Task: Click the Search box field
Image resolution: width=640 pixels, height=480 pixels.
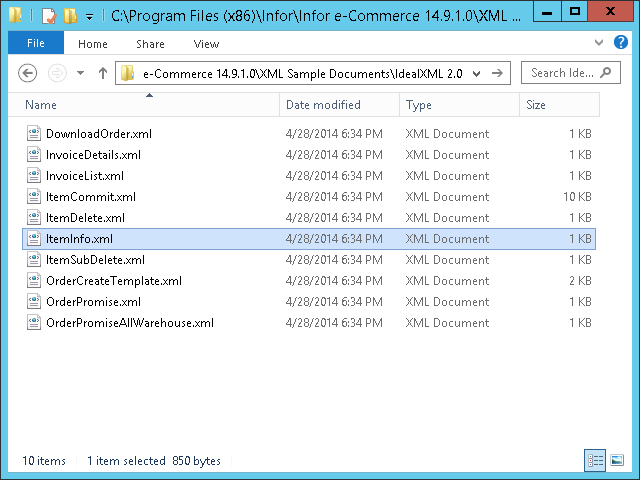Action: pyautogui.click(x=562, y=73)
